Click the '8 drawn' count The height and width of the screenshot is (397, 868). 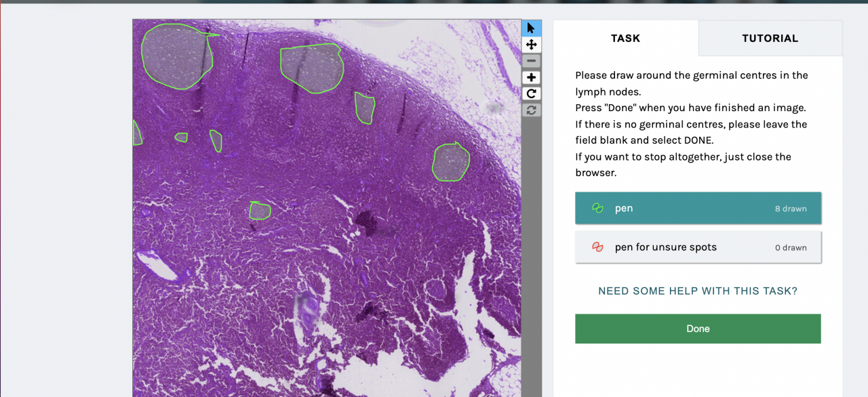[x=791, y=209]
